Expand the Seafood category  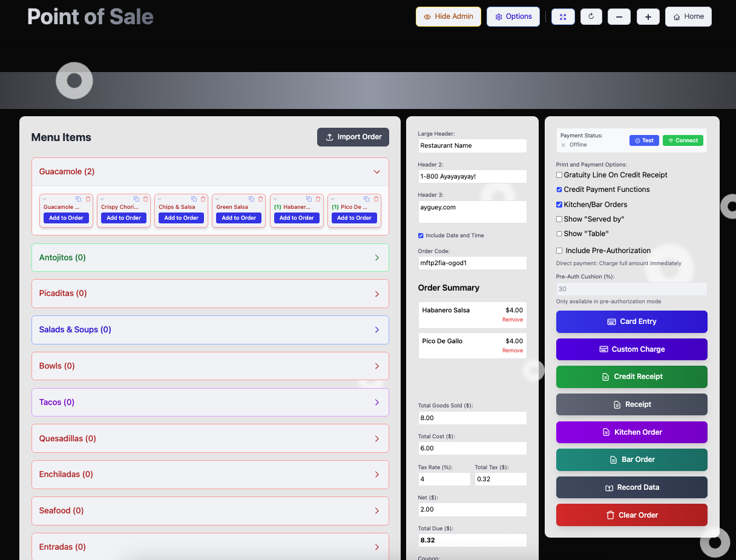pos(210,510)
